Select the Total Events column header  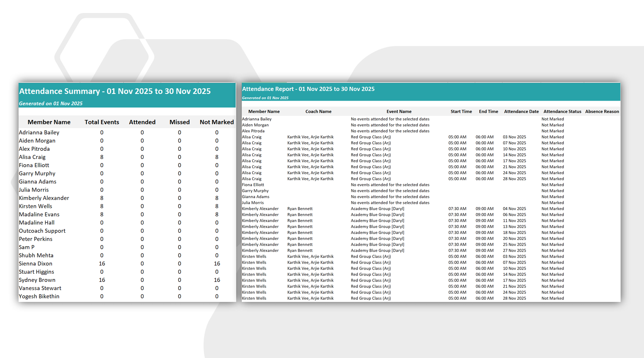102,122
